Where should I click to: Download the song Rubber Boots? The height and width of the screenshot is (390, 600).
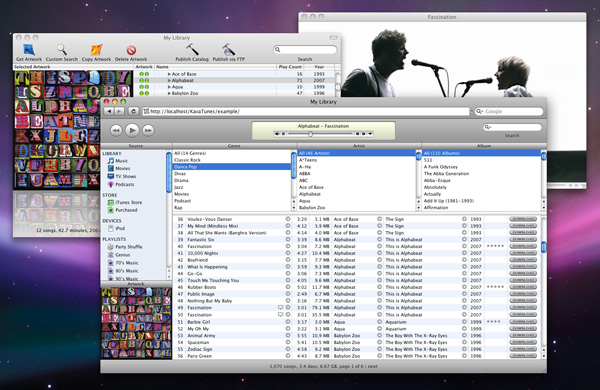[523, 287]
